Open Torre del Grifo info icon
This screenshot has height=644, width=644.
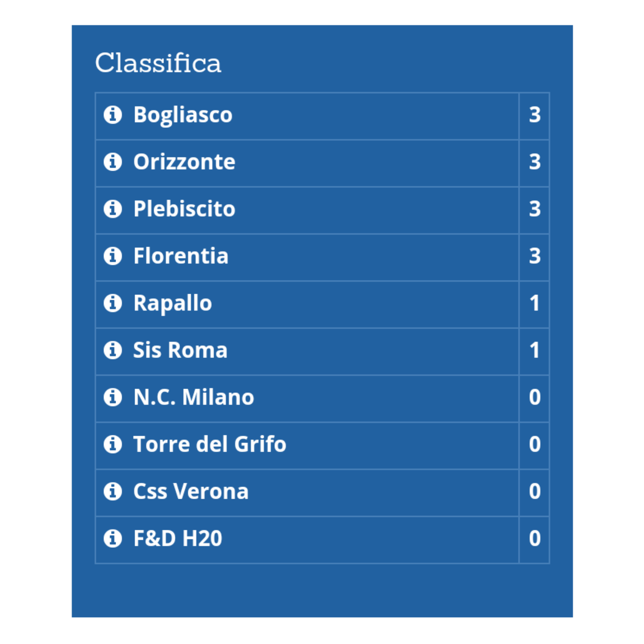tap(112, 444)
